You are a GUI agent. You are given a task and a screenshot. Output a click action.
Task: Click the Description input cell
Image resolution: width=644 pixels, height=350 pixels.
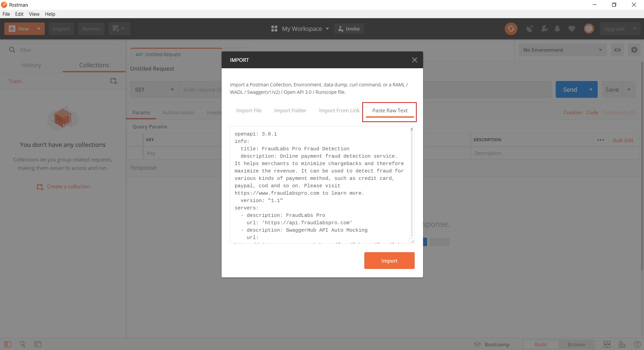pyautogui.click(x=555, y=153)
